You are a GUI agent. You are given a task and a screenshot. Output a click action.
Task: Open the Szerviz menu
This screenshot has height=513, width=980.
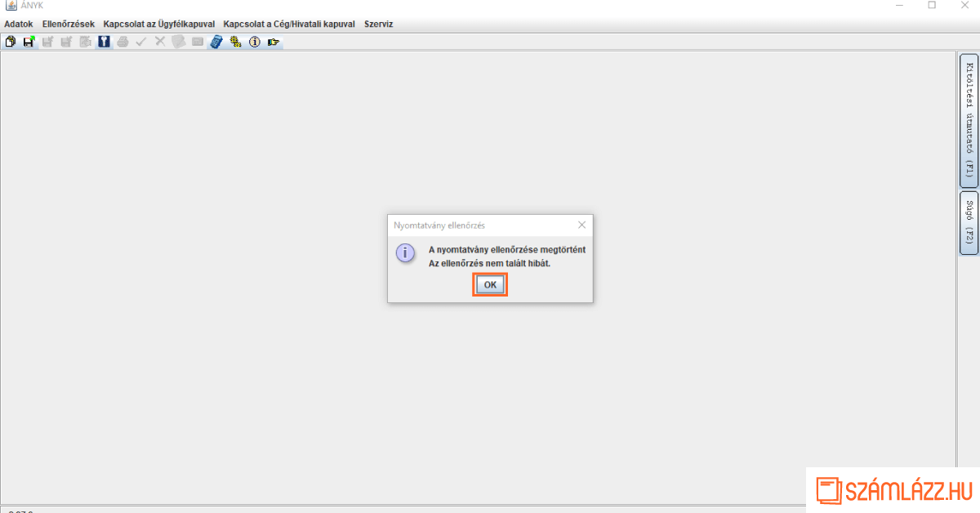coord(378,25)
